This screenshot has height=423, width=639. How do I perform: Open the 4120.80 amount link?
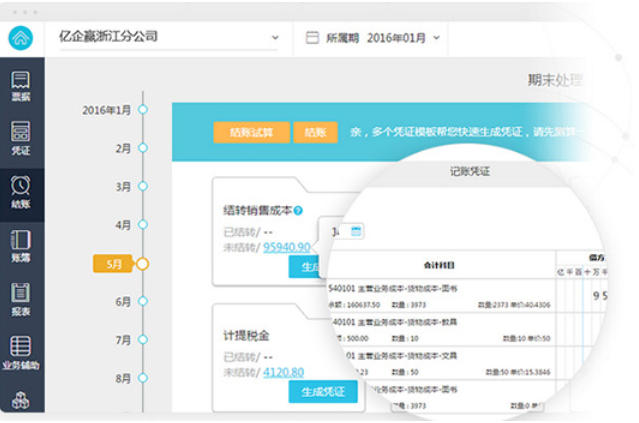[284, 372]
